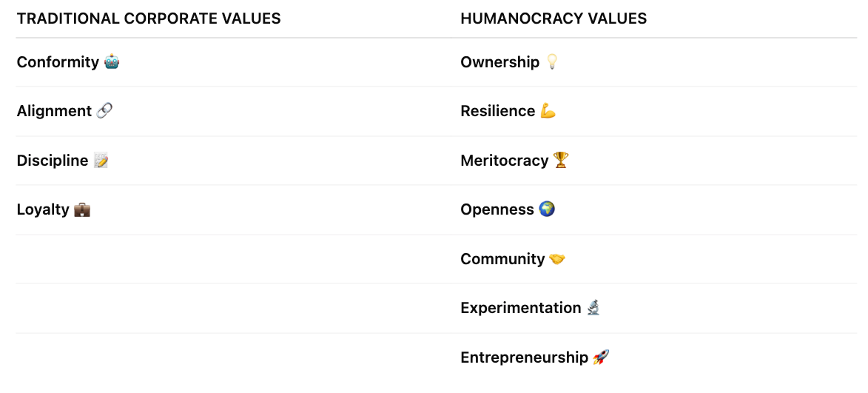Select the Experimentation cell text
The height and width of the screenshot is (393, 868).
(x=520, y=308)
